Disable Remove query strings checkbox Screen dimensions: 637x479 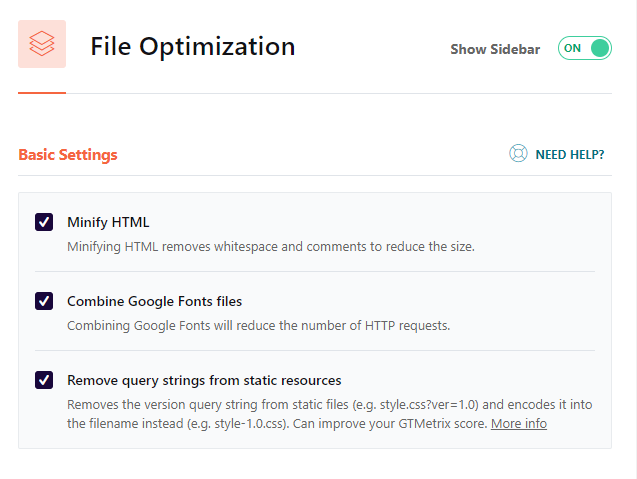[44, 380]
